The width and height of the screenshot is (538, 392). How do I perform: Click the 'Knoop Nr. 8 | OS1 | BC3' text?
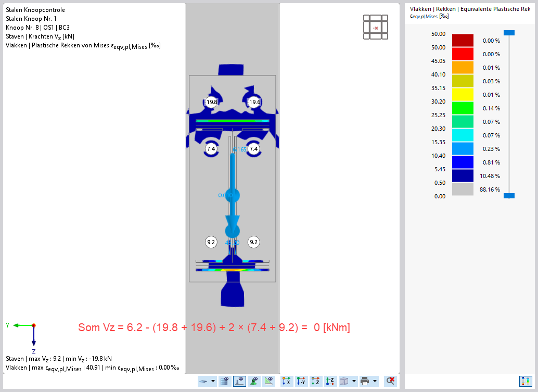(x=38, y=28)
